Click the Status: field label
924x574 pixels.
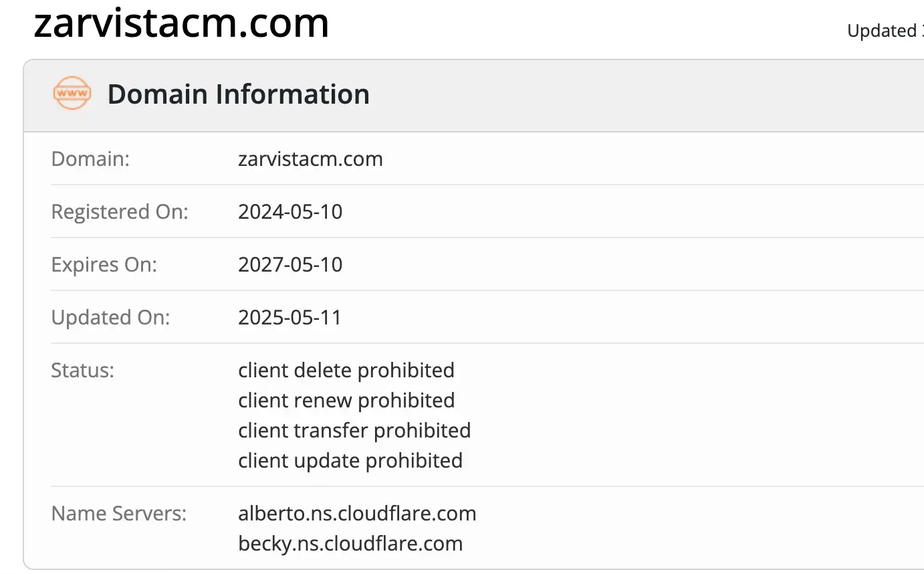click(82, 370)
